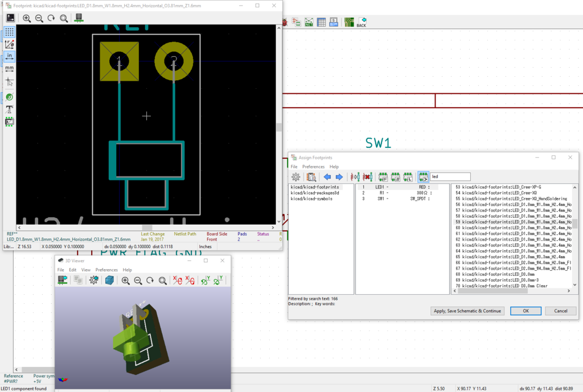Open Preferences menu in Assign Footprints
The height and width of the screenshot is (392, 583).
click(314, 167)
